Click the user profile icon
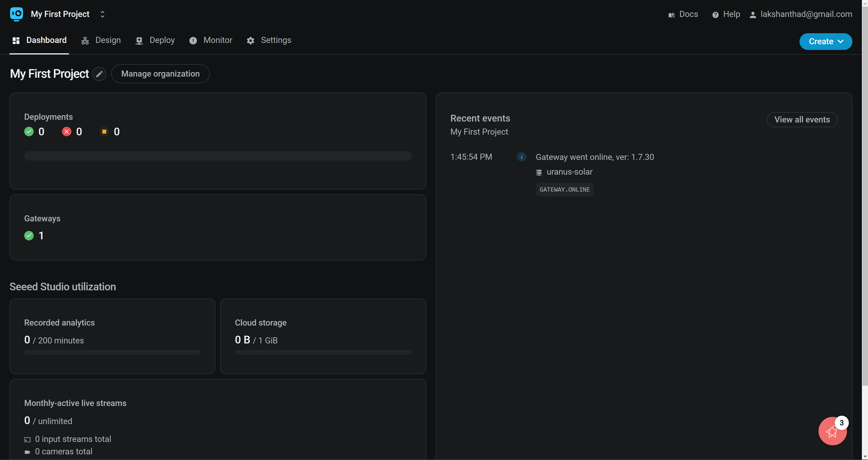Image resolution: width=868 pixels, height=460 pixels. (753, 15)
